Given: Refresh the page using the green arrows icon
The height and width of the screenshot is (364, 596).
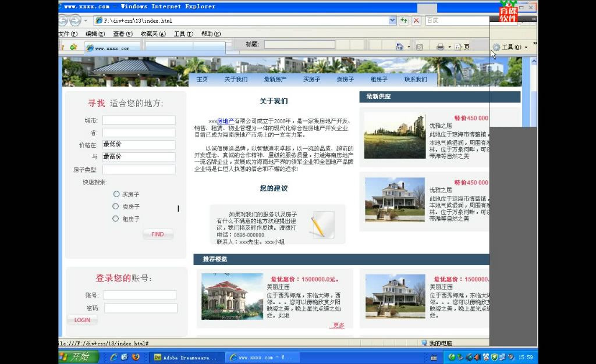Looking at the screenshot, I should (x=404, y=20).
